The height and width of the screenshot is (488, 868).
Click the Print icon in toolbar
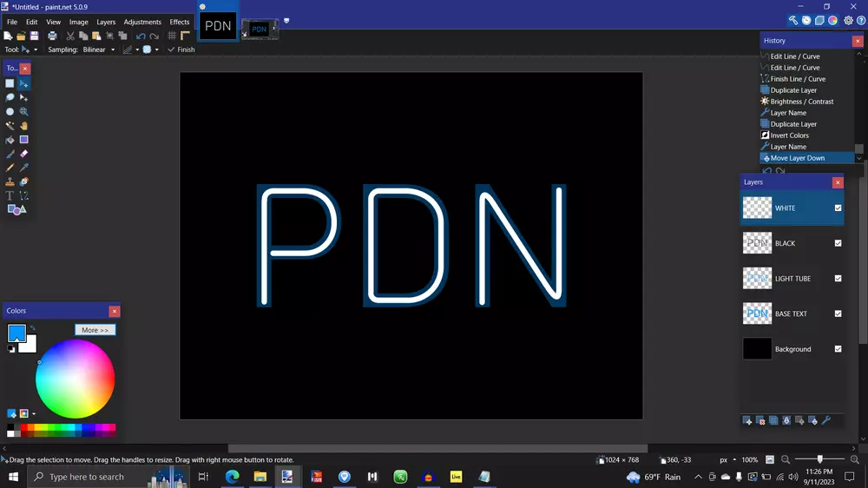click(52, 36)
